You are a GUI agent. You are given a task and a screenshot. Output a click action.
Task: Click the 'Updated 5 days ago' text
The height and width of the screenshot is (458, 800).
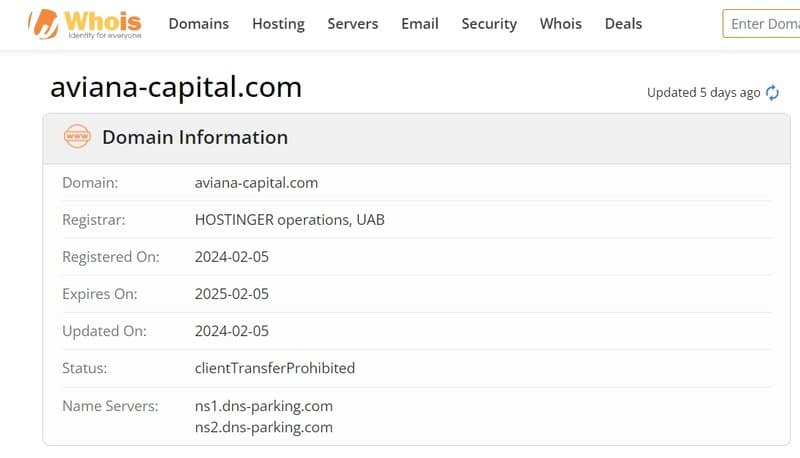[x=704, y=93]
